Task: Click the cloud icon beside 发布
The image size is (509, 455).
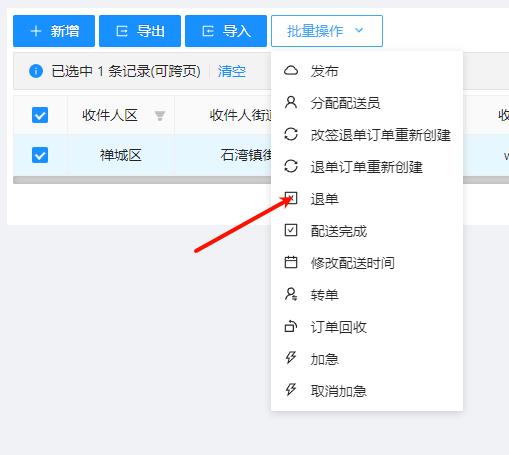Action: (x=291, y=71)
